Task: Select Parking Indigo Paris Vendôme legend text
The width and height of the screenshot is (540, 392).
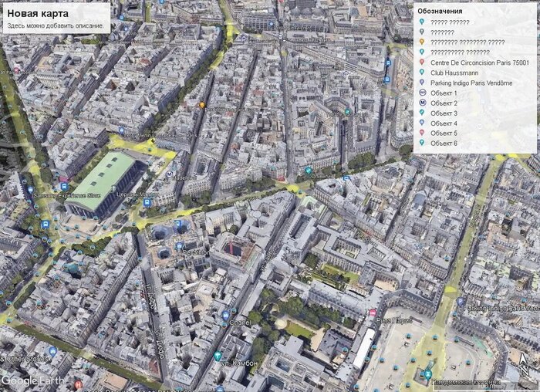Action: point(471,83)
